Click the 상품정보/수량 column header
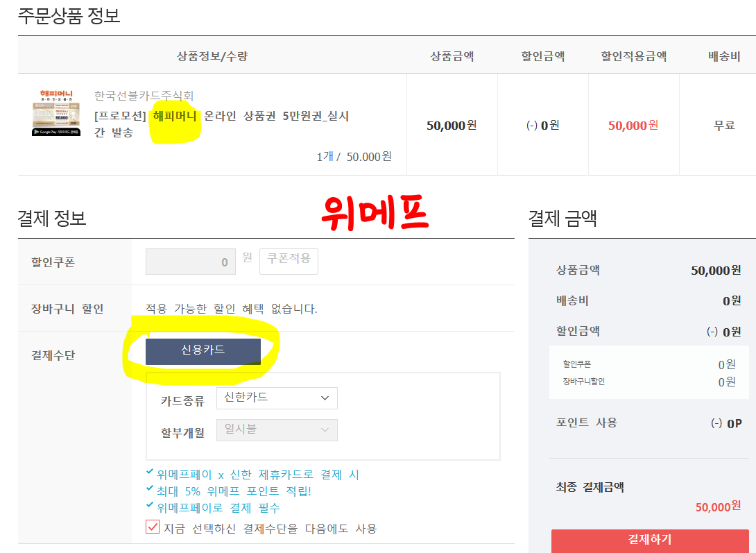756x553 pixels. [x=212, y=56]
